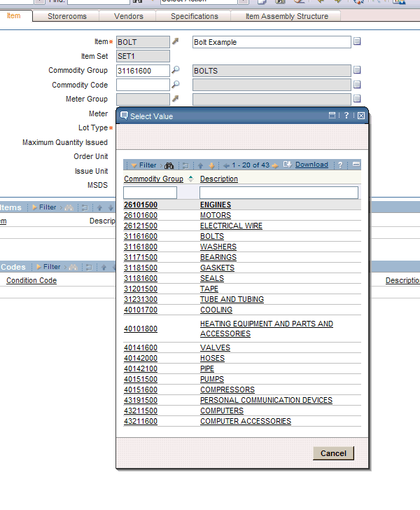The height and width of the screenshot is (510, 420).
Task: Click the Commodity Group field containing 31161600
Action: 143,71
